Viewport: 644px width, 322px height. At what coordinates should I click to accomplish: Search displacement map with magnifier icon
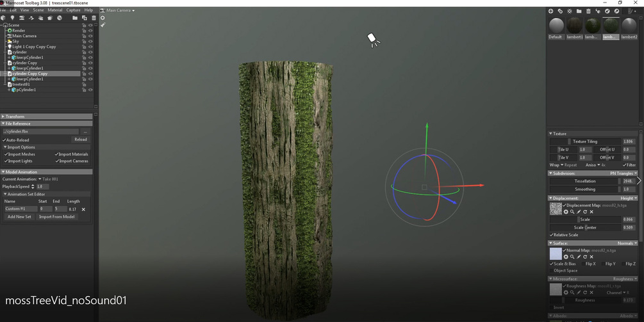click(572, 212)
